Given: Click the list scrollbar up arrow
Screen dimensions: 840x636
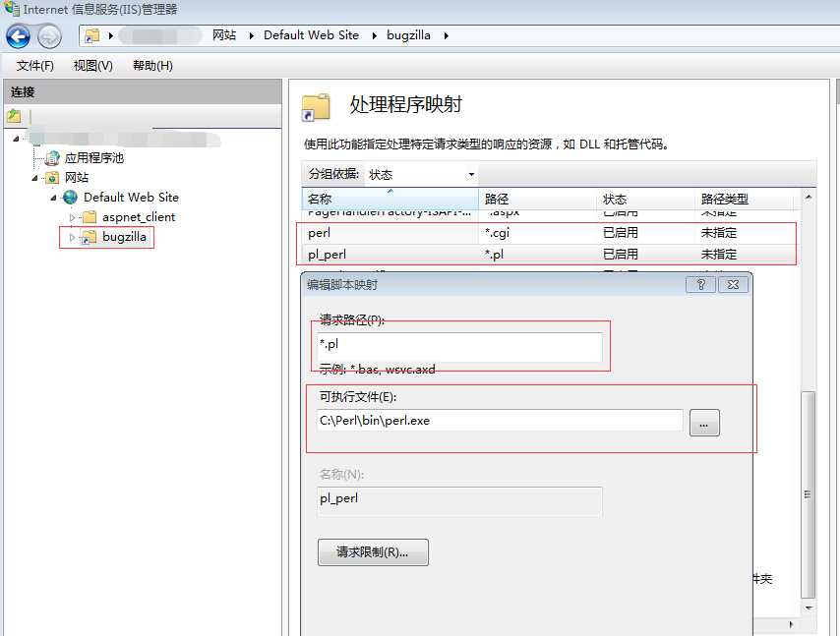Looking at the screenshot, I should 809,197.
